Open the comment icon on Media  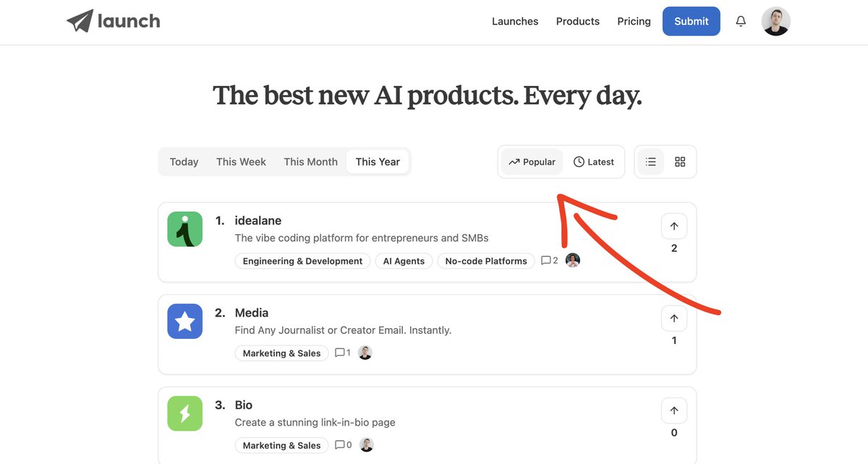[x=340, y=352]
